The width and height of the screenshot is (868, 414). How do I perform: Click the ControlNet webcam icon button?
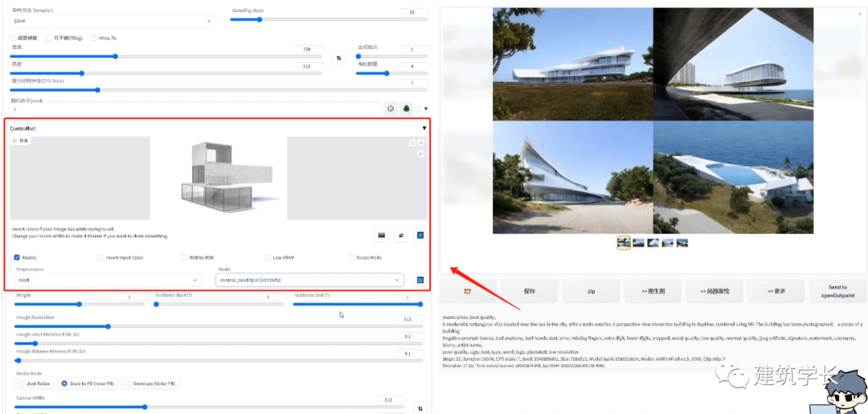point(382,235)
